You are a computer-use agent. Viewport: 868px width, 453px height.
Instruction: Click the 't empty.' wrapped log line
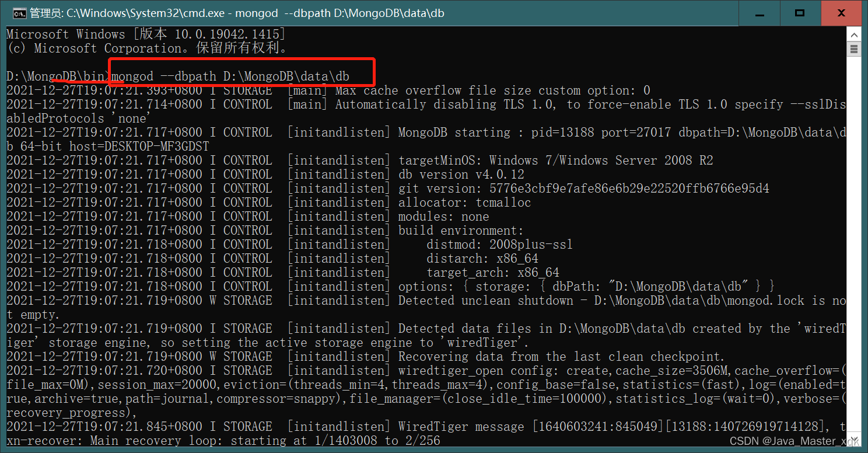[x=34, y=315]
